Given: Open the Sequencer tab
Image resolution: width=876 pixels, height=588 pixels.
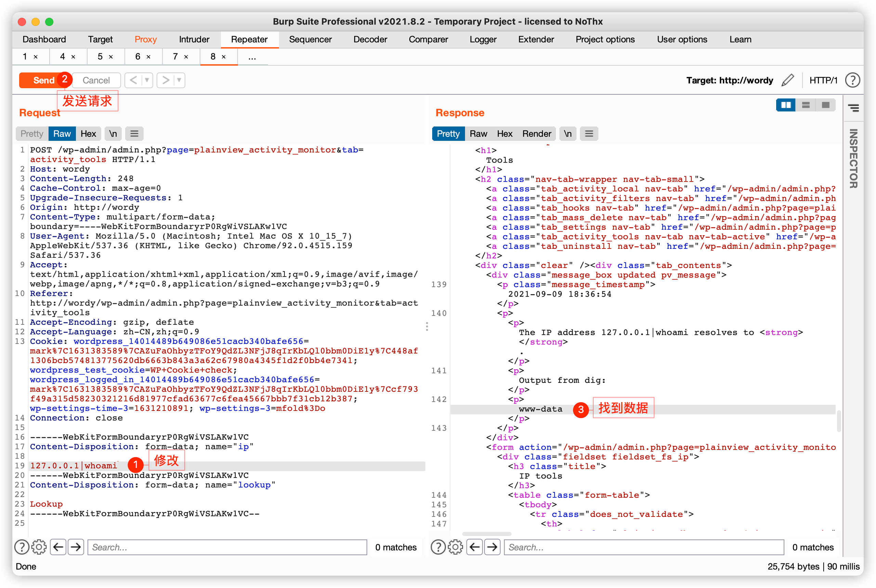Looking at the screenshot, I should click(x=310, y=39).
